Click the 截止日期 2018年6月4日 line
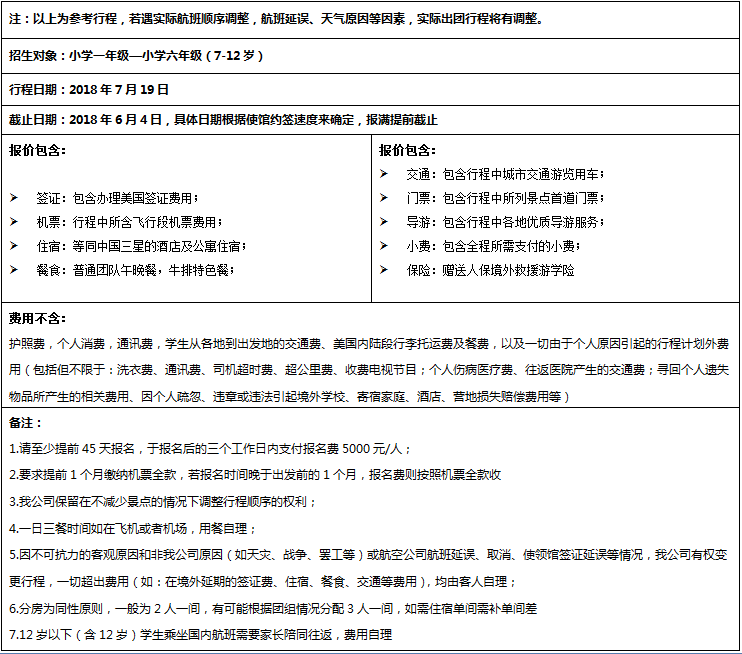 pos(223,120)
